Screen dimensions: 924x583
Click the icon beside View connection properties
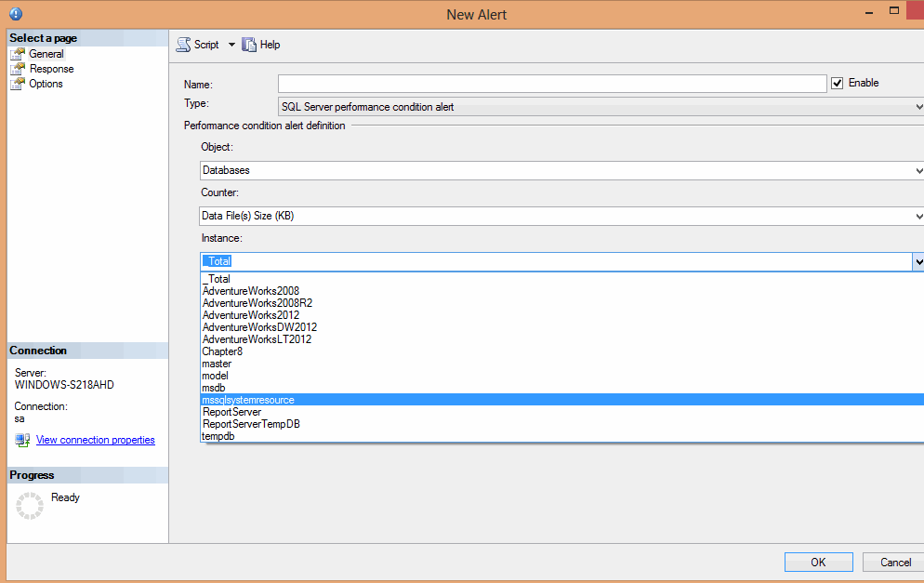coord(20,439)
